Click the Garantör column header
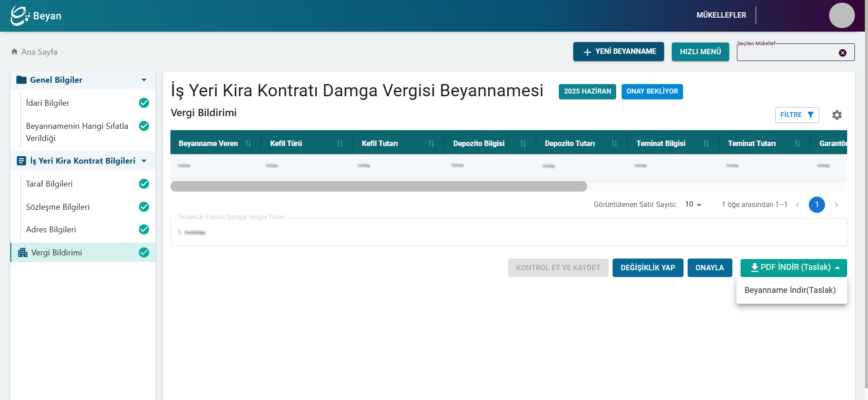The image size is (868, 400). pos(833,143)
